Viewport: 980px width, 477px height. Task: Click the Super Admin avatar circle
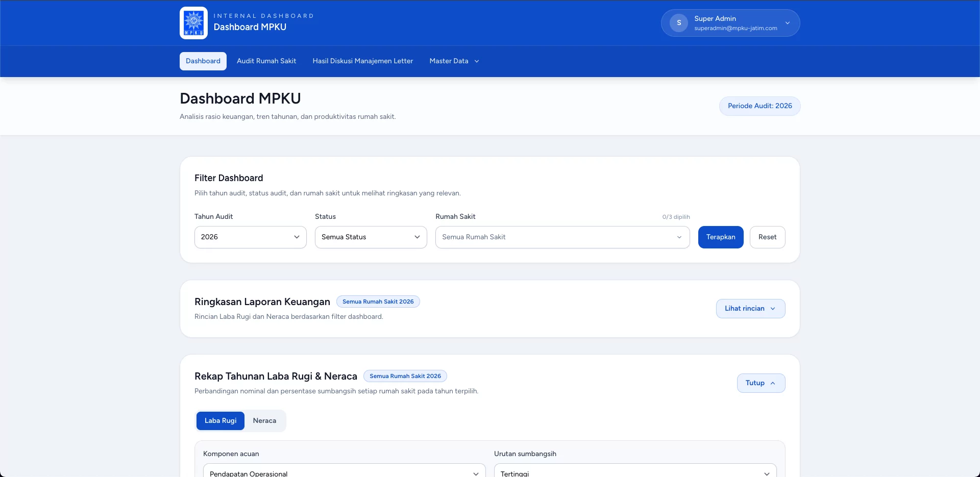679,23
